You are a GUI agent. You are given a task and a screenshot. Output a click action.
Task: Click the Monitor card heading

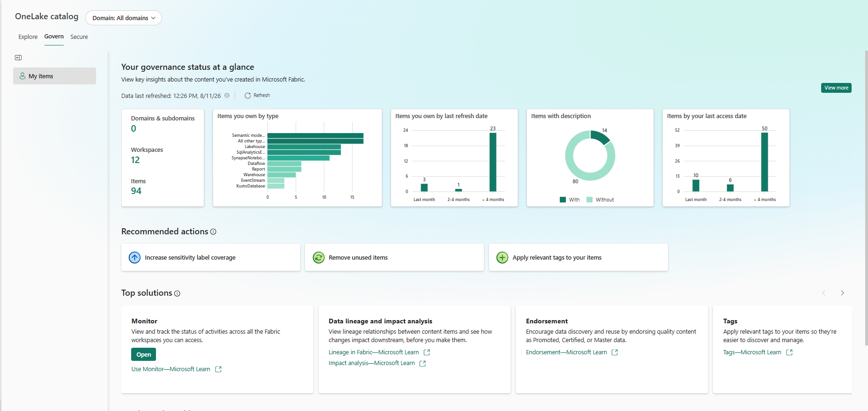point(144,321)
